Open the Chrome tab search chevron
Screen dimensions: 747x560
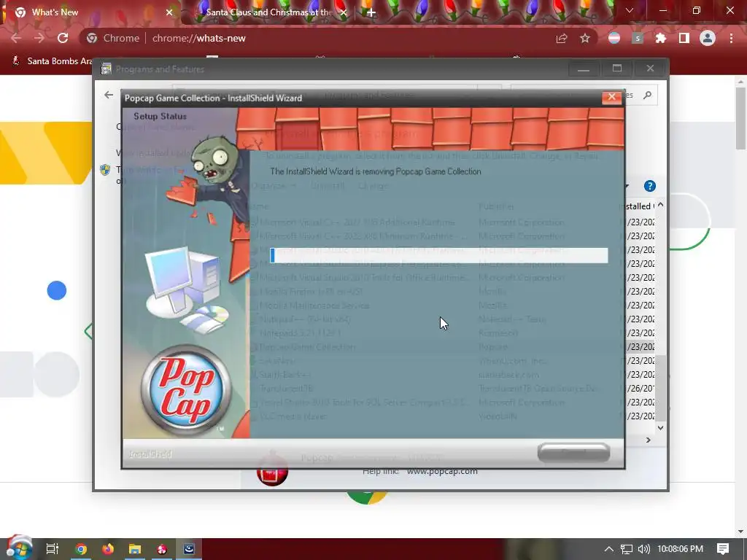630,10
